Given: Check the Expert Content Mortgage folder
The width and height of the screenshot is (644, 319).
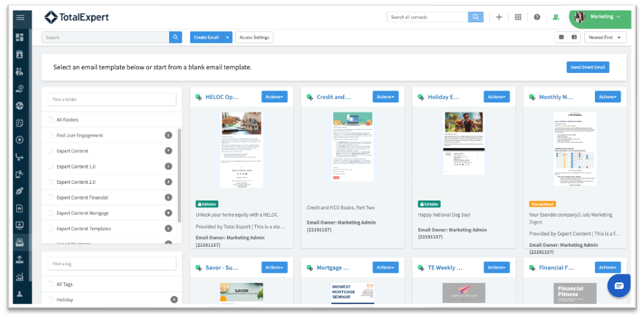Looking at the screenshot, I should coord(50,213).
